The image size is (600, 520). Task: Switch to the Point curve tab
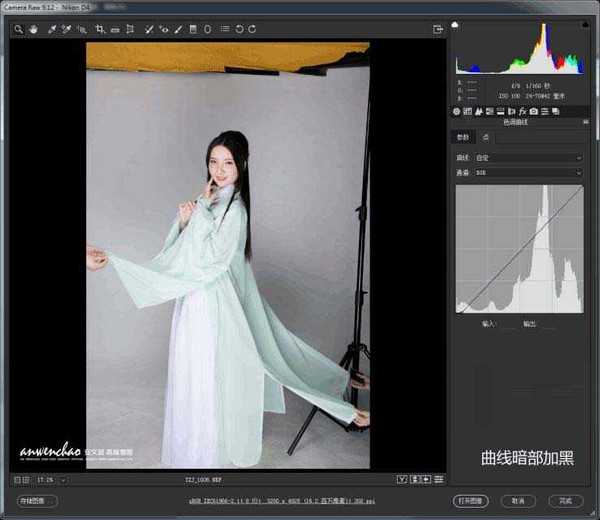[x=485, y=138]
